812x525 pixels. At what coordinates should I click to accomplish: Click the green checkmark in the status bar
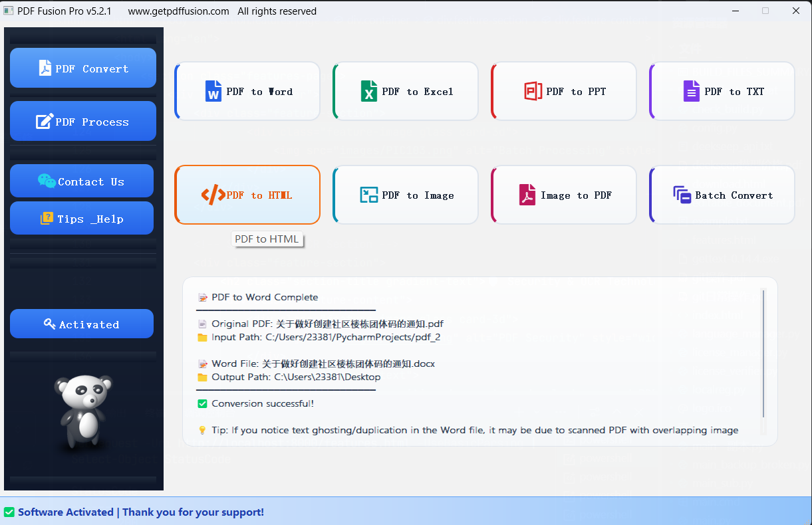click(x=9, y=512)
